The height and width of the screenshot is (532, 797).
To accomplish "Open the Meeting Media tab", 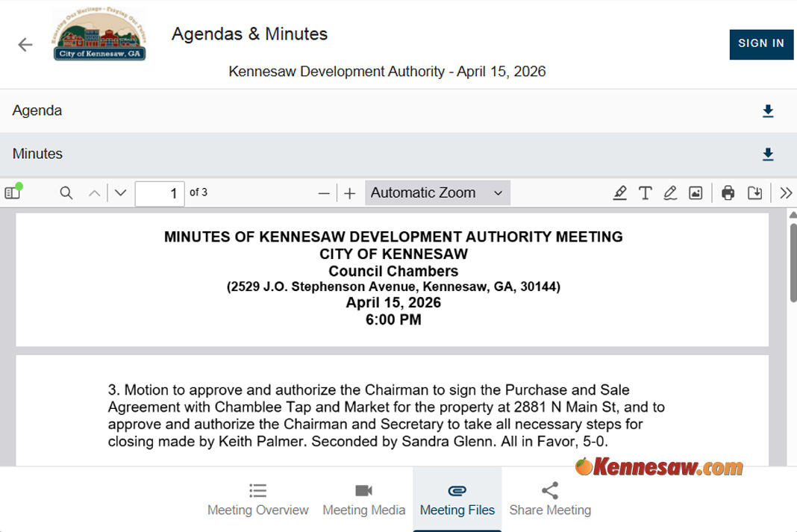I will [363, 499].
